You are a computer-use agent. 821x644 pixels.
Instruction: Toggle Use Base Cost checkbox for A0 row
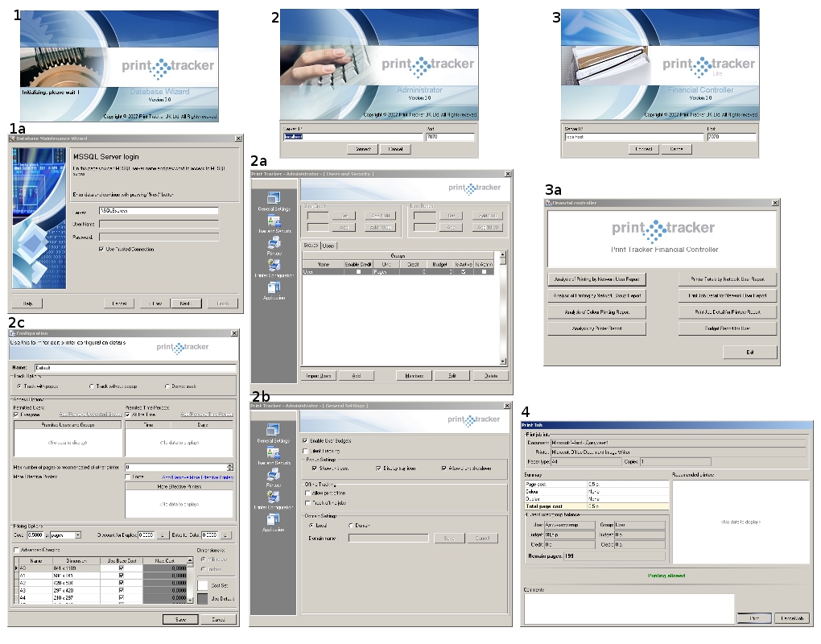coord(122,568)
